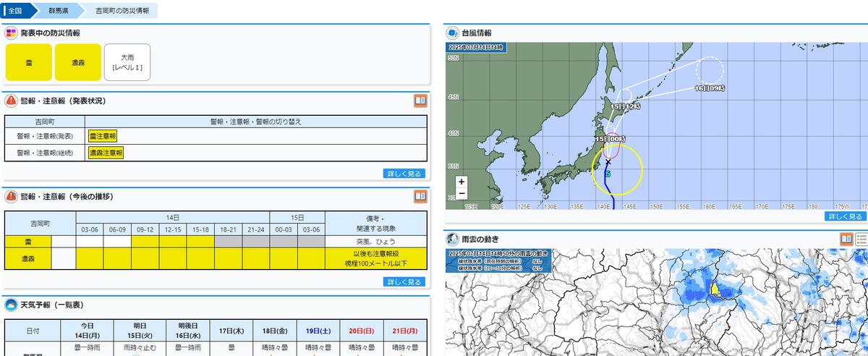Click the typhoon map timestamp label
Image resolution: width=868 pixels, height=356 pixels.
(476, 47)
